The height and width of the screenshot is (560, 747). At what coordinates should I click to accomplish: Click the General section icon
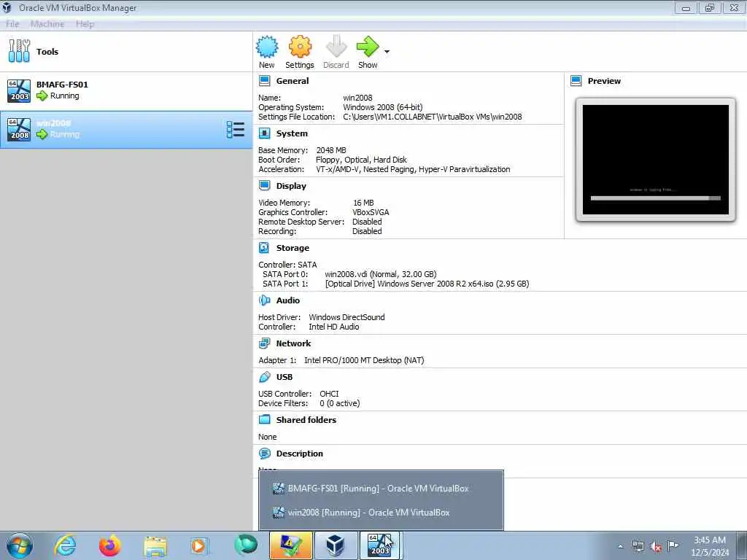(x=264, y=80)
